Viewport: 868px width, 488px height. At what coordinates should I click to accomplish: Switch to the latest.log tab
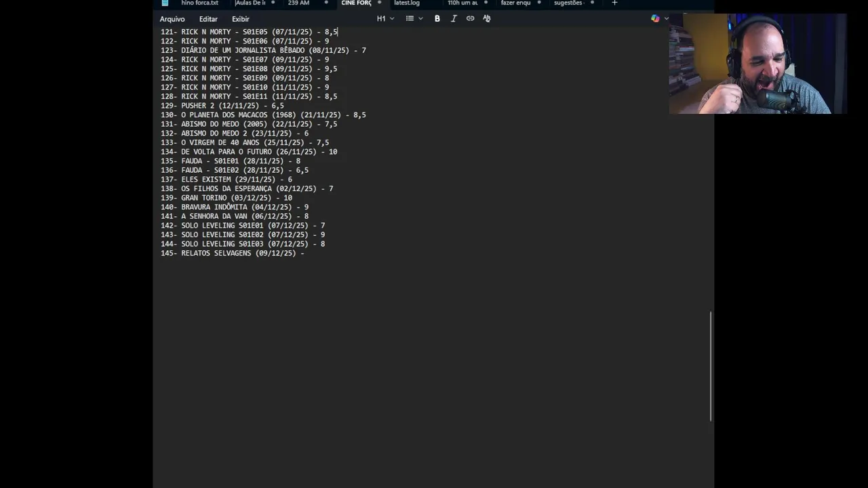point(407,3)
